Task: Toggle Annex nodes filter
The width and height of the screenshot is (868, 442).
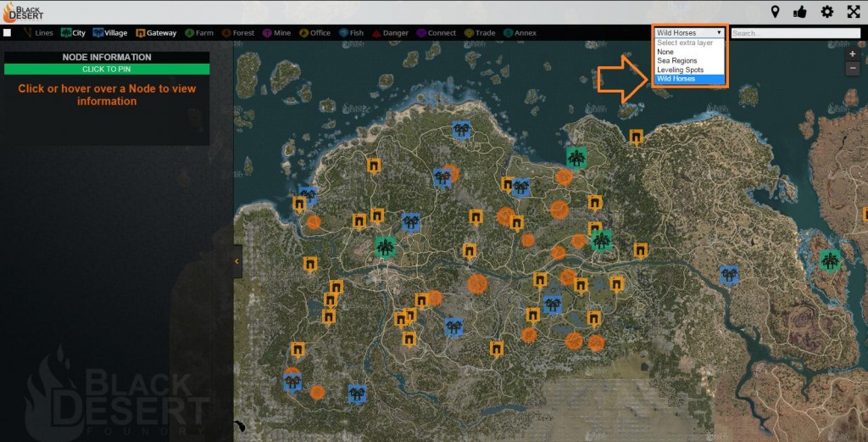Action: click(520, 33)
